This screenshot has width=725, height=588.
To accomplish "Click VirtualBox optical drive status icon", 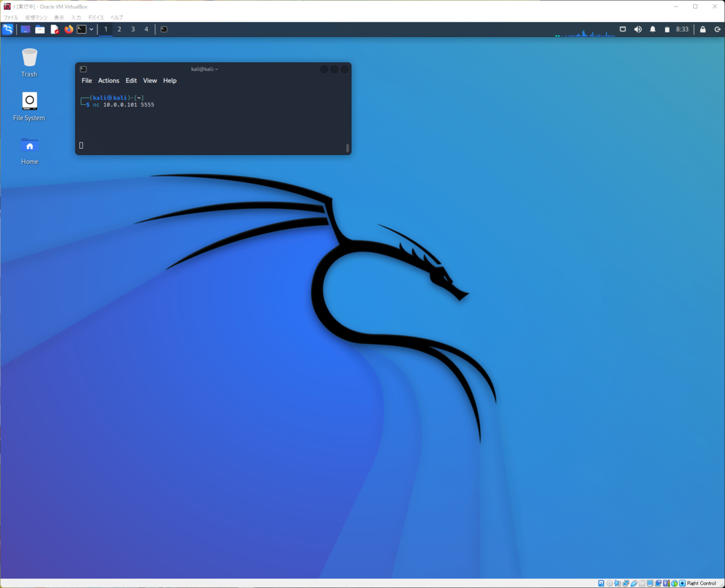I will coord(610,583).
